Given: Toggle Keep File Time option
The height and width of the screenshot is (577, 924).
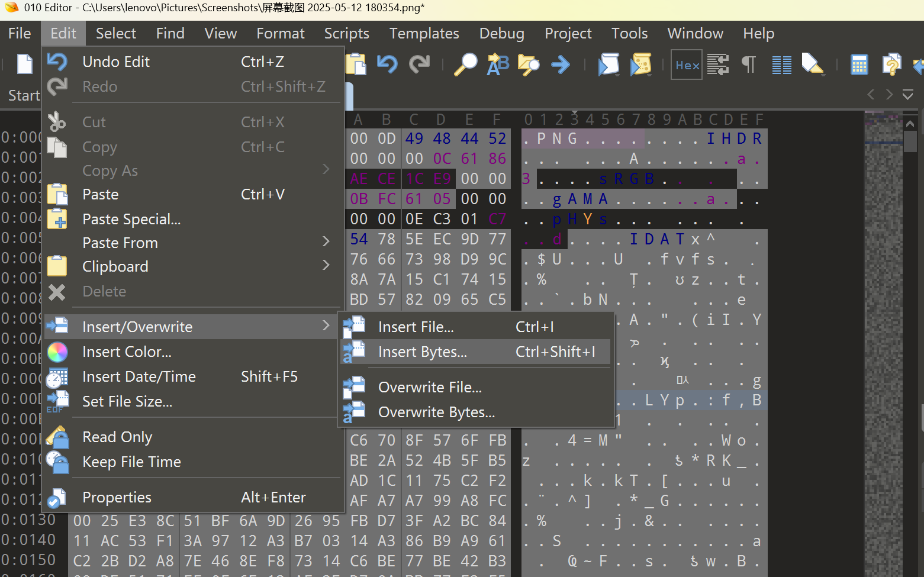Looking at the screenshot, I should 193,462.
